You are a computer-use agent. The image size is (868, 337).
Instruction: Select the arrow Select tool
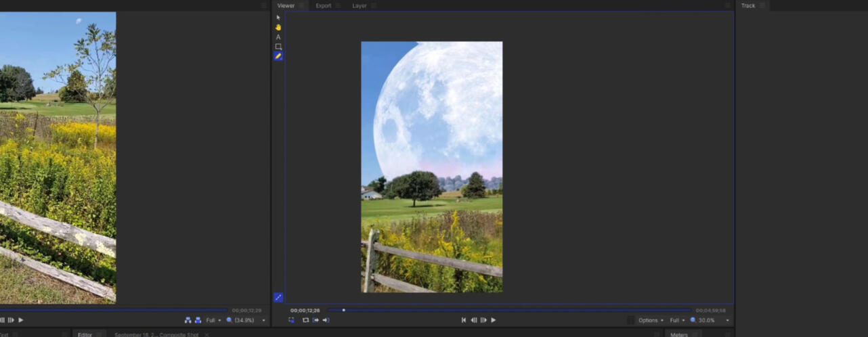point(278,18)
